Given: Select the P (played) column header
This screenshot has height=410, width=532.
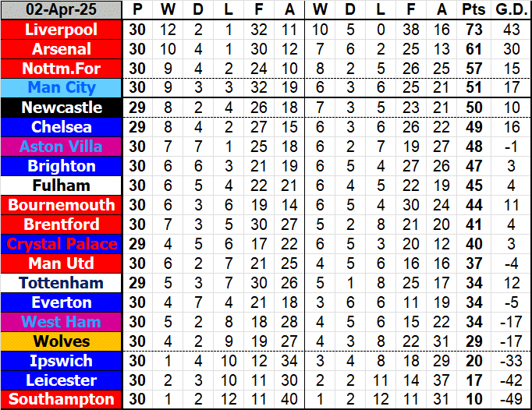Looking at the screenshot, I should tap(137, 10).
